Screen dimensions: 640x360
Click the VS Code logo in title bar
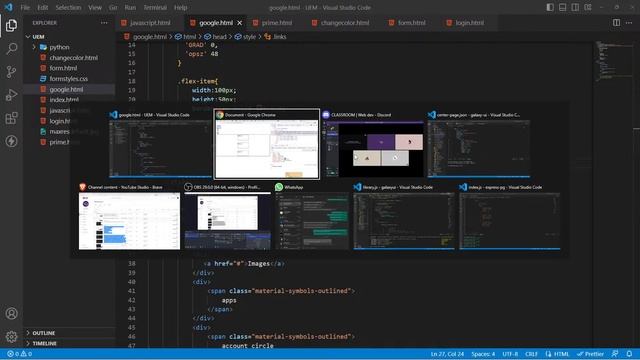(8, 7)
